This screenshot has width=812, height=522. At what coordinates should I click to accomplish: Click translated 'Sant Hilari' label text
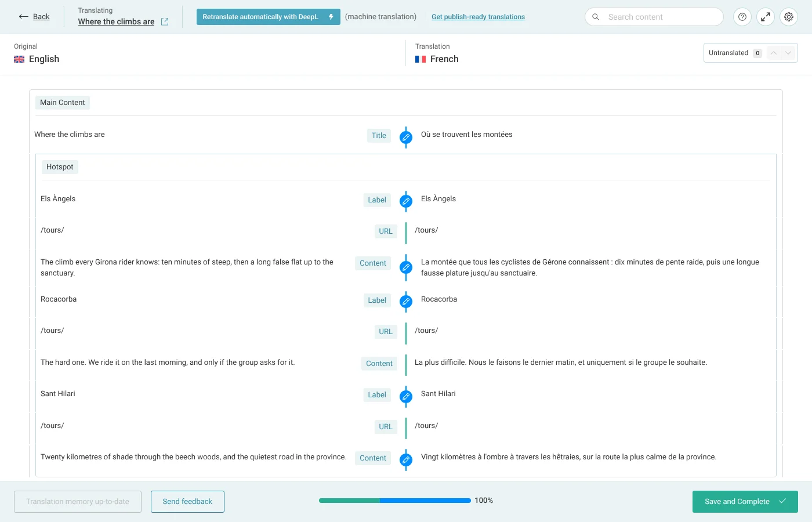click(438, 394)
